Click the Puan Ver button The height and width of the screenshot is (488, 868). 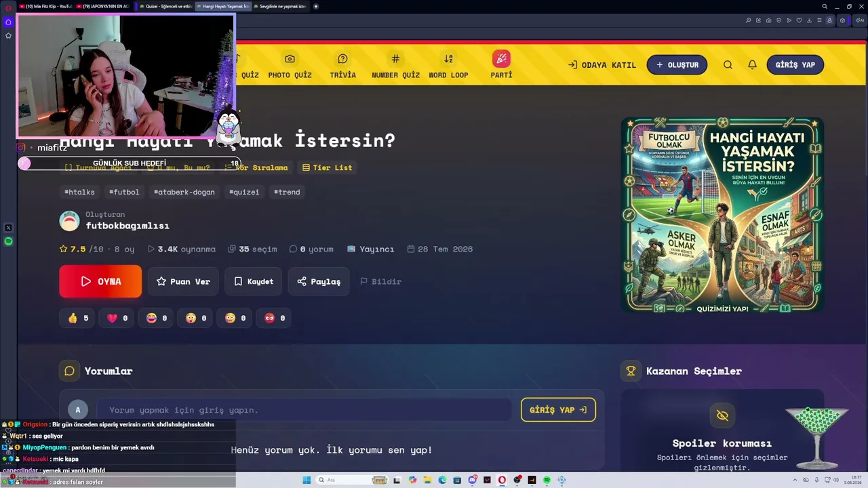click(x=183, y=281)
